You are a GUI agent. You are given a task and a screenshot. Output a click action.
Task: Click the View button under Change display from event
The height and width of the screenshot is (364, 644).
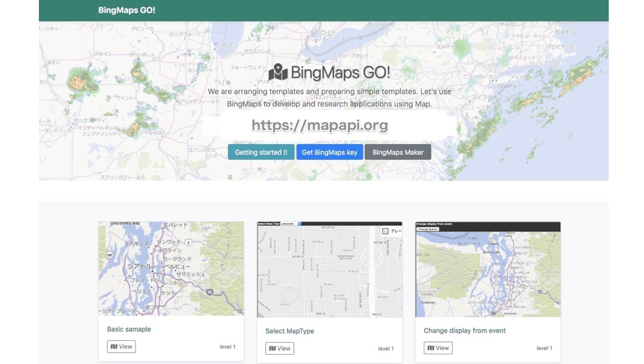tap(438, 348)
